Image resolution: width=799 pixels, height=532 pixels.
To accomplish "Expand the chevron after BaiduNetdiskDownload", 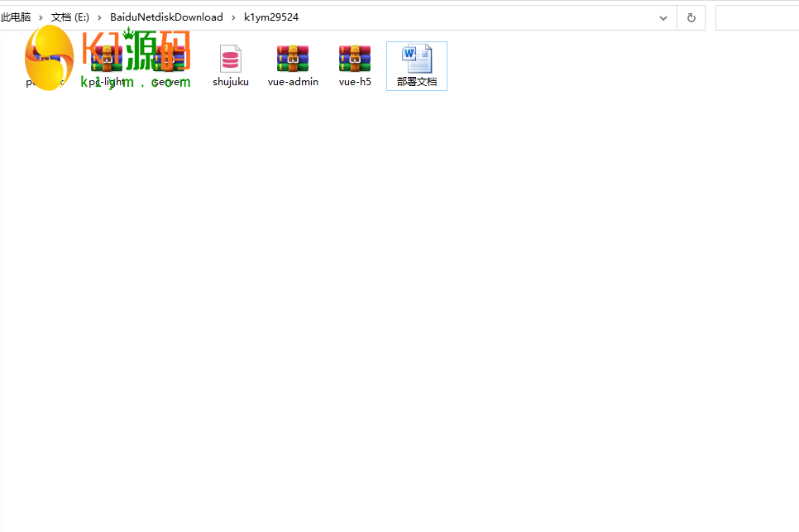I will click(x=233, y=18).
